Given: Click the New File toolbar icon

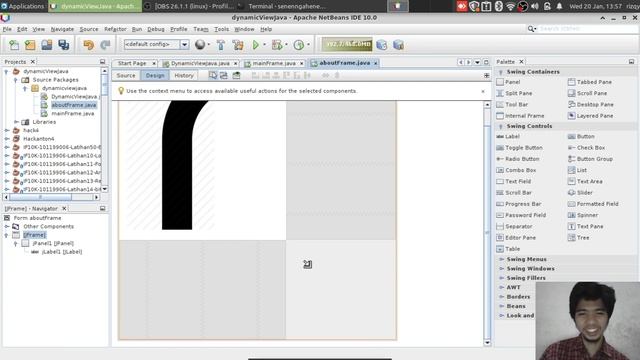Looking at the screenshot, I should 14,45.
